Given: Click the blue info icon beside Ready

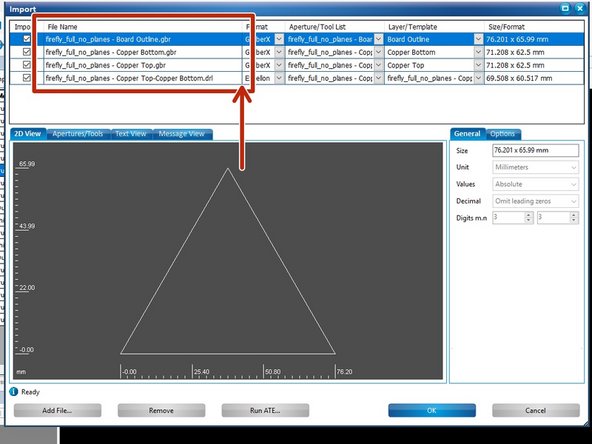Looking at the screenshot, I should (14, 392).
